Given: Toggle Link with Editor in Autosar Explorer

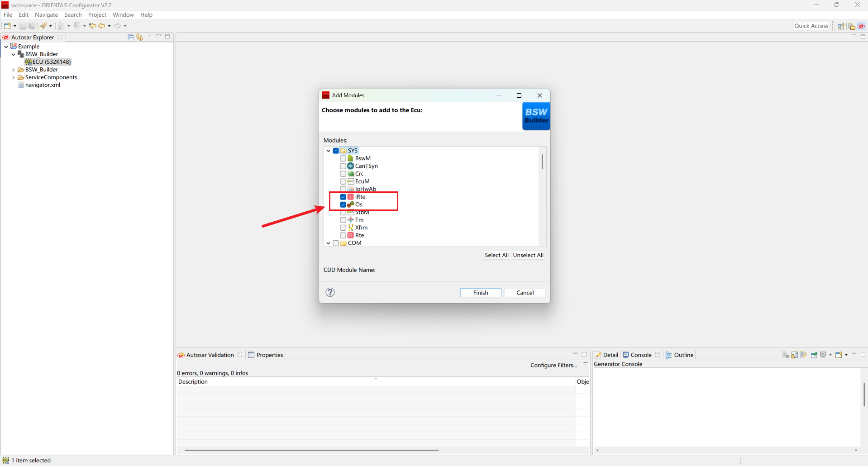Looking at the screenshot, I should tap(139, 37).
